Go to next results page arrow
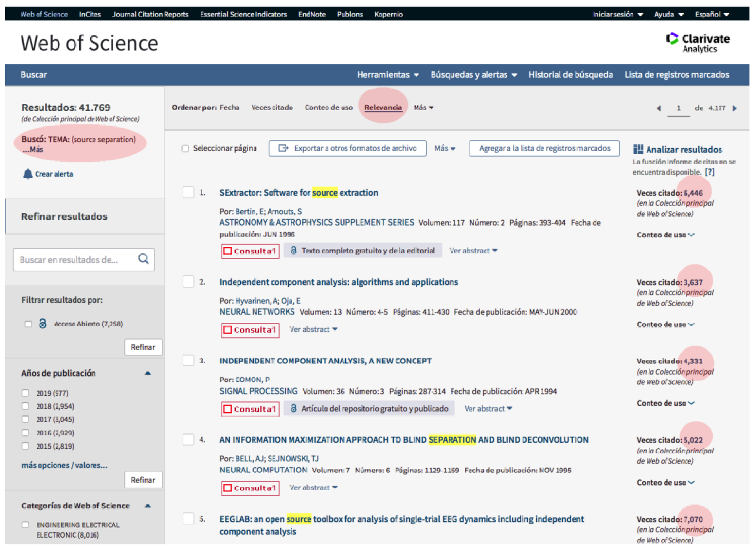 pyautogui.click(x=734, y=108)
